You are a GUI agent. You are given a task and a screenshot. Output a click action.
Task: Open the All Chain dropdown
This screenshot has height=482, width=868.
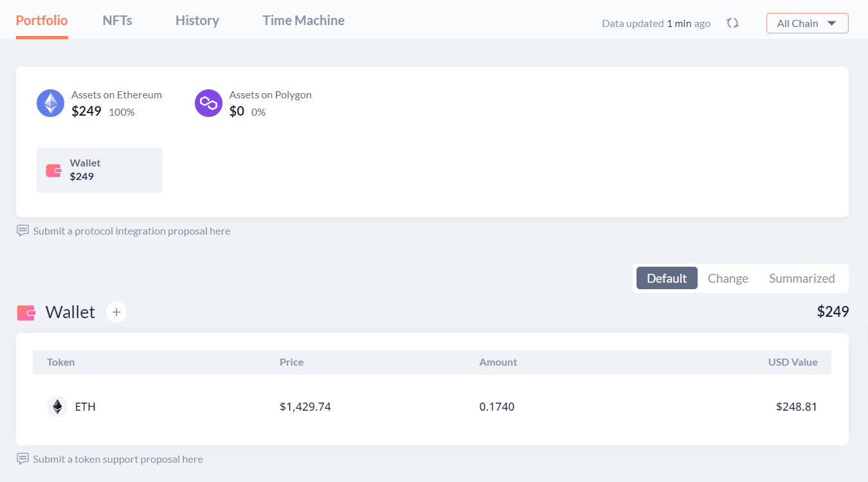coord(807,23)
